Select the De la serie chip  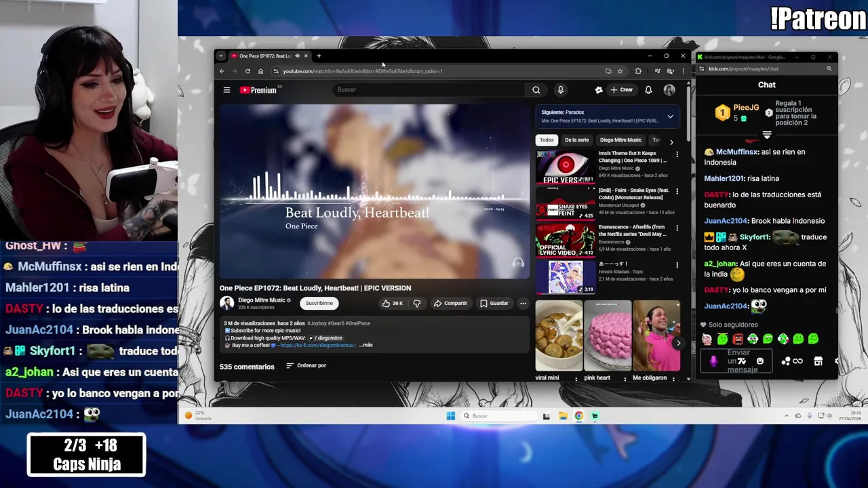pyautogui.click(x=576, y=140)
